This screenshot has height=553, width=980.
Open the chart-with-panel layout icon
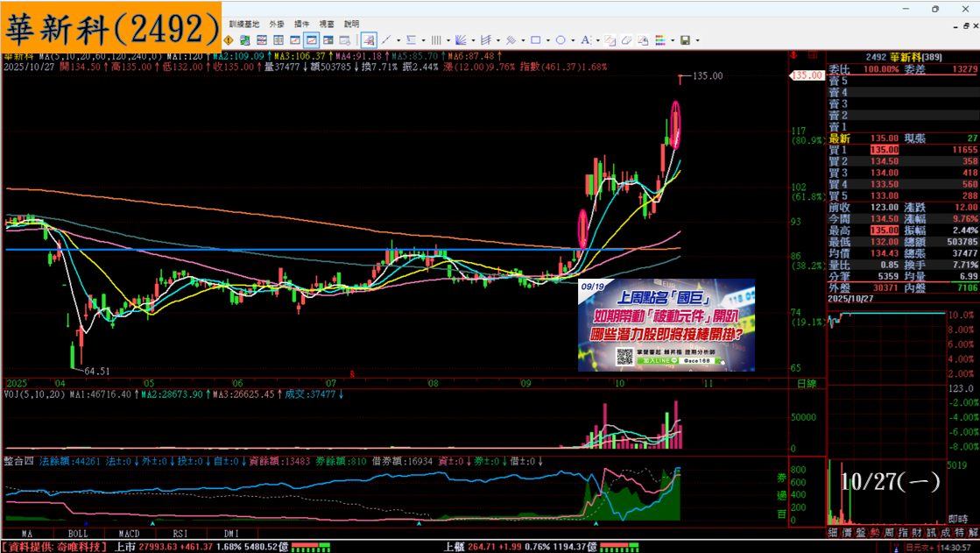tap(328, 40)
